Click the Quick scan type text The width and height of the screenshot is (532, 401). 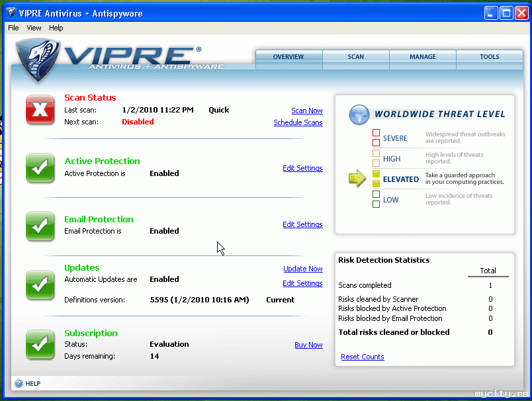tap(219, 110)
